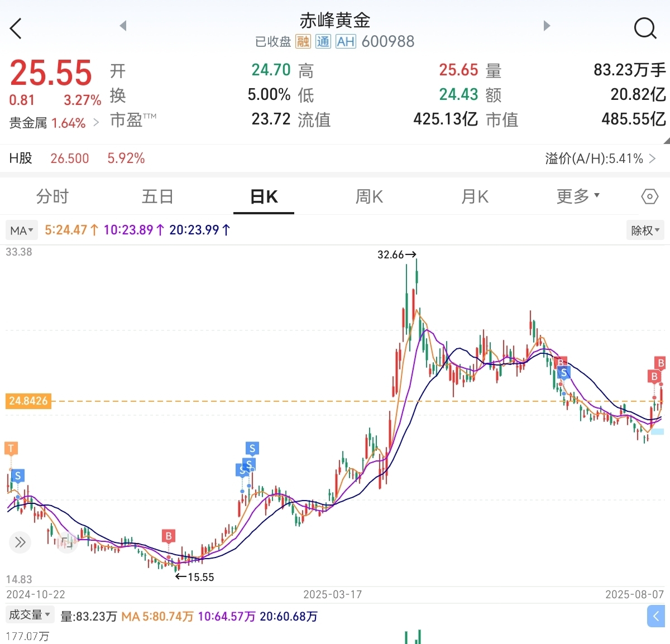Tap MA 5:24.47 value
Viewport: 670px width, 644px height.
pos(71,229)
